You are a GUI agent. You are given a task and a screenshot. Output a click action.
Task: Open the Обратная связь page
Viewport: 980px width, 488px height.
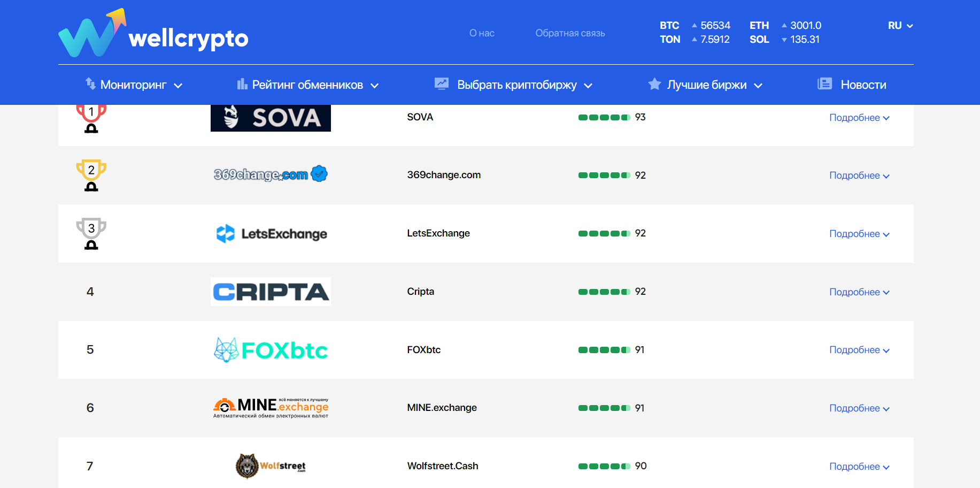pyautogui.click(x=570, y=33)
